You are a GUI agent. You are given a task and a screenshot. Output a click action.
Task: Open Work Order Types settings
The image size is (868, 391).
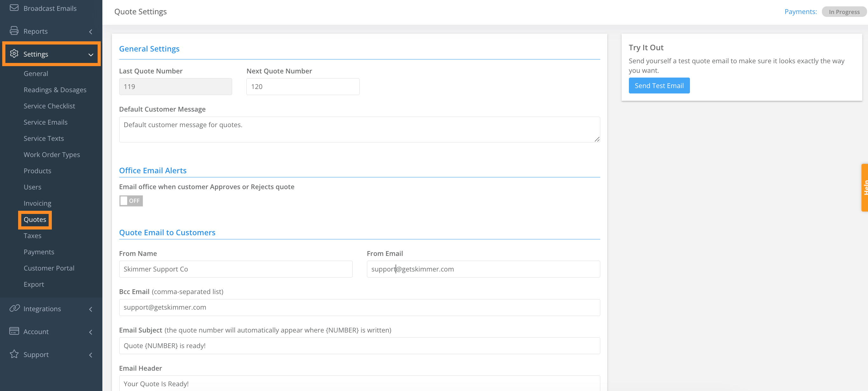[x=52, y=154]
